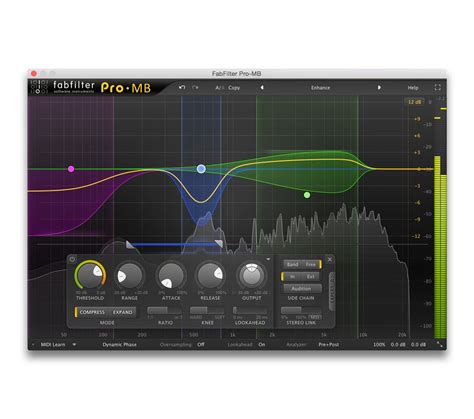This screenshot has width=474, height=419.
Task: Copy settings to the other state
Action: [234, 88]
